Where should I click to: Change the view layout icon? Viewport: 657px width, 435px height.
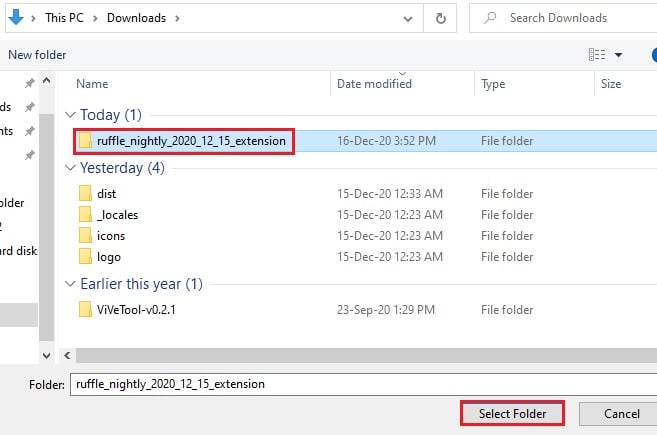coord(597,54)
